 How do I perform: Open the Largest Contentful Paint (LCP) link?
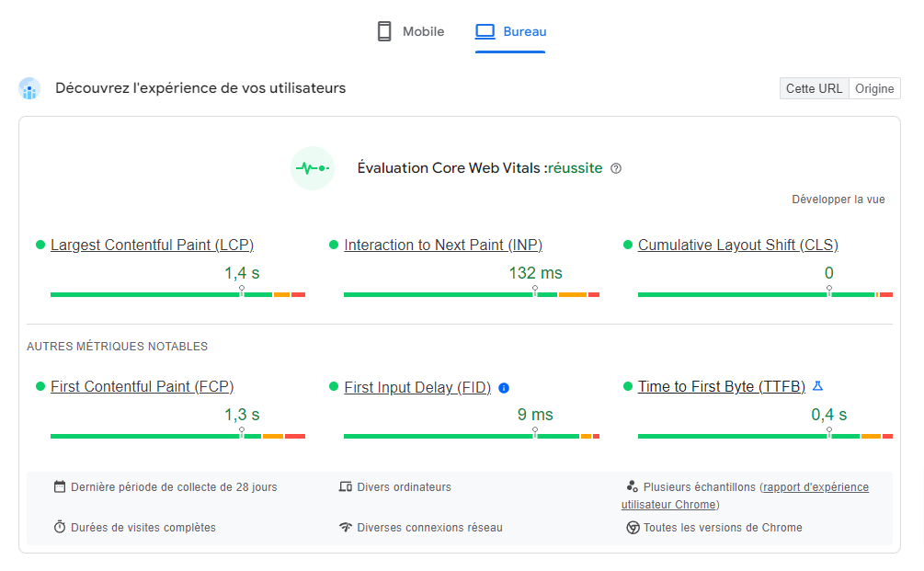coord(152,246)
